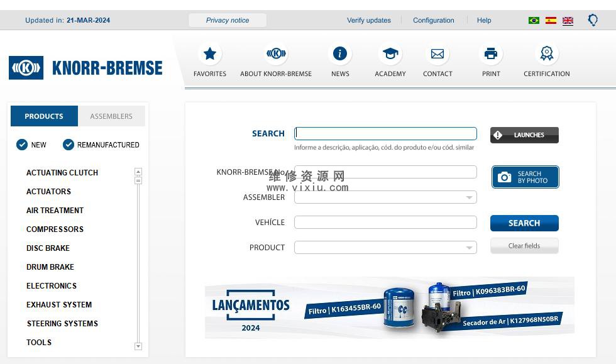Click category list scroll down arrow
The width and height of the screenshot is (616, 364).
pos(138,346)
